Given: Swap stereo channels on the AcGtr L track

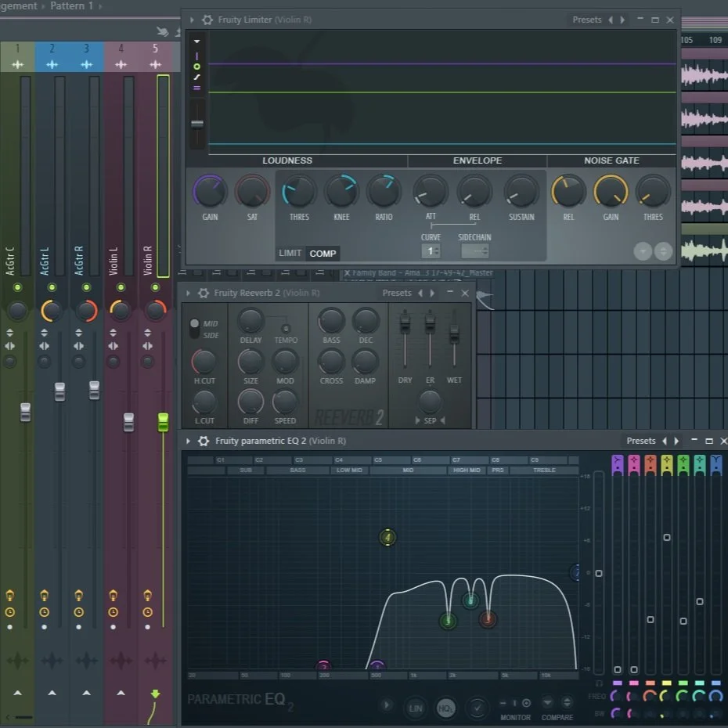Looking at the screenshot, I should click(44, 346).
